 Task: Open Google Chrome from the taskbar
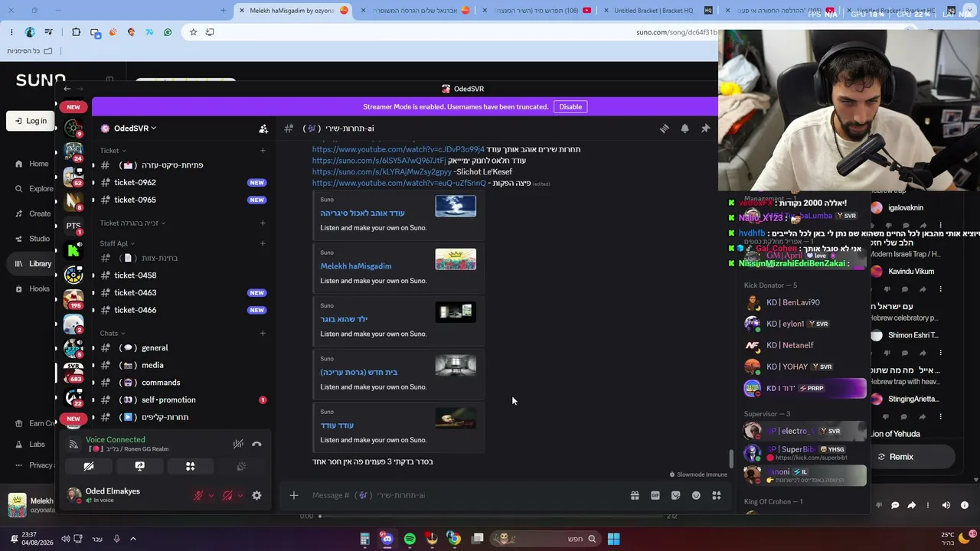(454, 539)
